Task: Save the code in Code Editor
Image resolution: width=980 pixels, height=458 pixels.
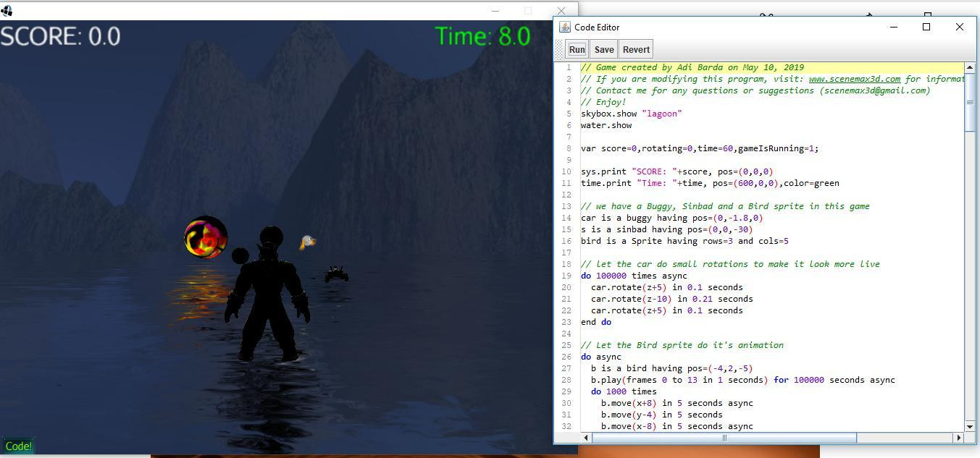Action: point(603,49)
